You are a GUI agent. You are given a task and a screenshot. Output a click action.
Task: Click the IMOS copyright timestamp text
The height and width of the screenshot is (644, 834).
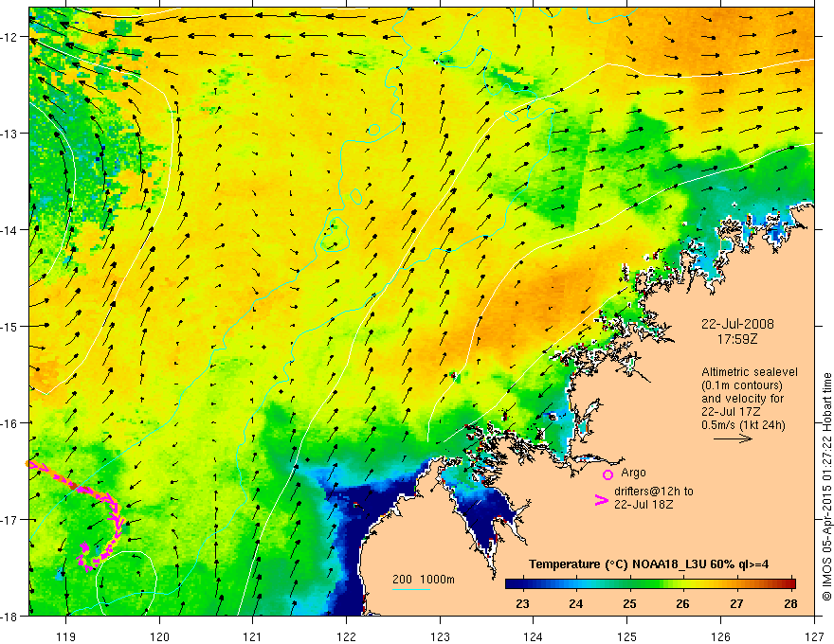[x=826, y=487]
